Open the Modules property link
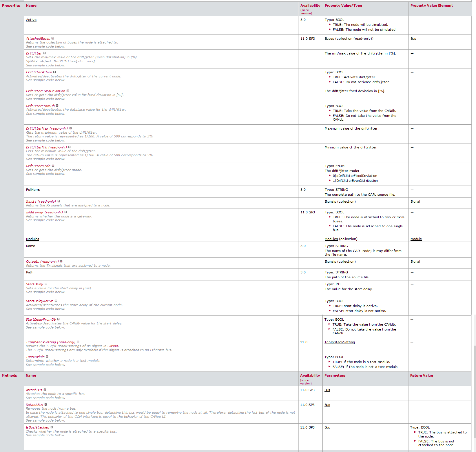Image resolution: width=476 pixels, height=452 pixels. click(x=32, y=239)
